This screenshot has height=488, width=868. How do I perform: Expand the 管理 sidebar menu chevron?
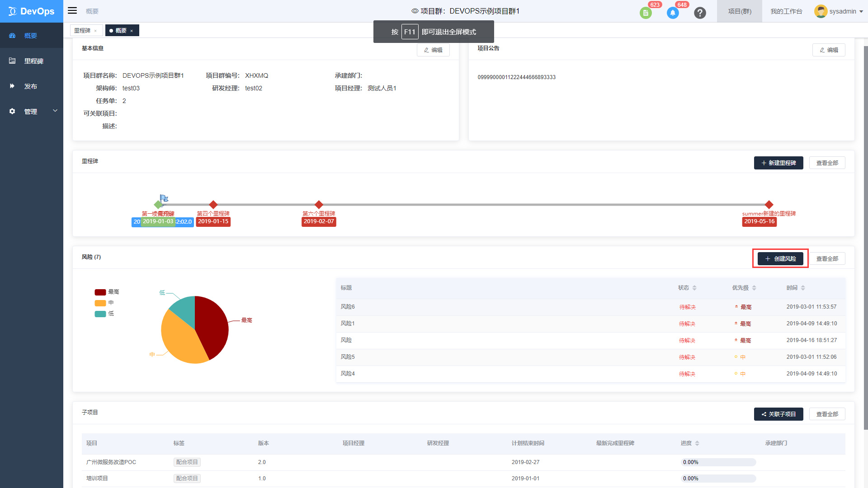click(x=55, y=111)
